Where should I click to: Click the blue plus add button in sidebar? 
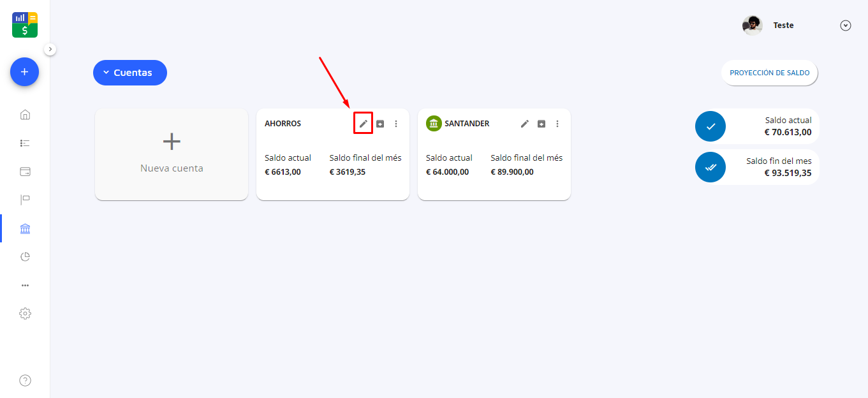coord(24,72)
